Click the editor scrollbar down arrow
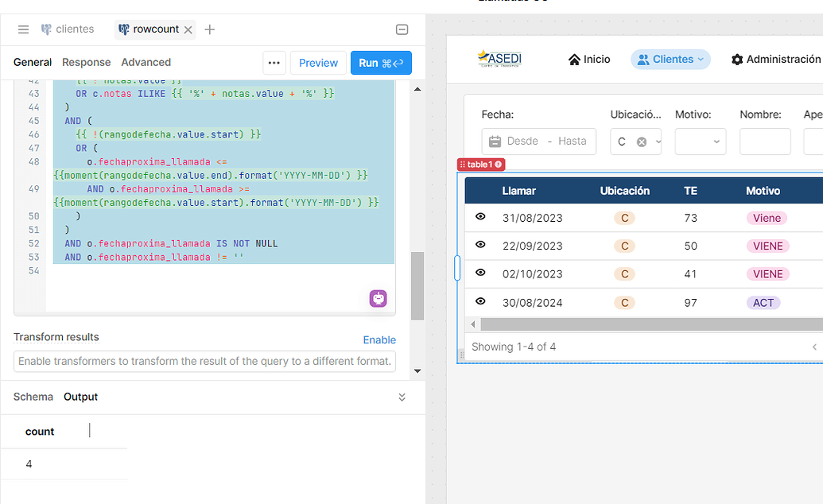 pos(417,371)
